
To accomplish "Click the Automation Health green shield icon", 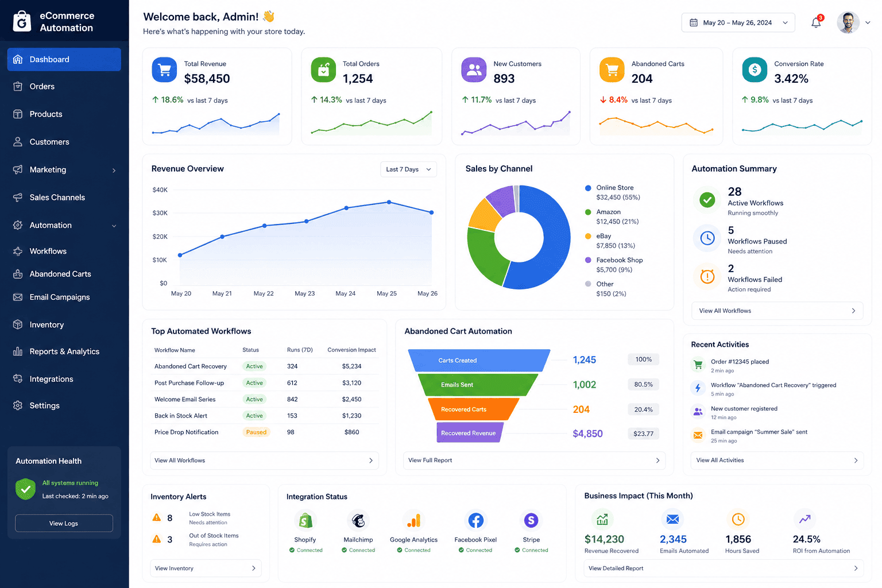I will [x=25, y=489].
